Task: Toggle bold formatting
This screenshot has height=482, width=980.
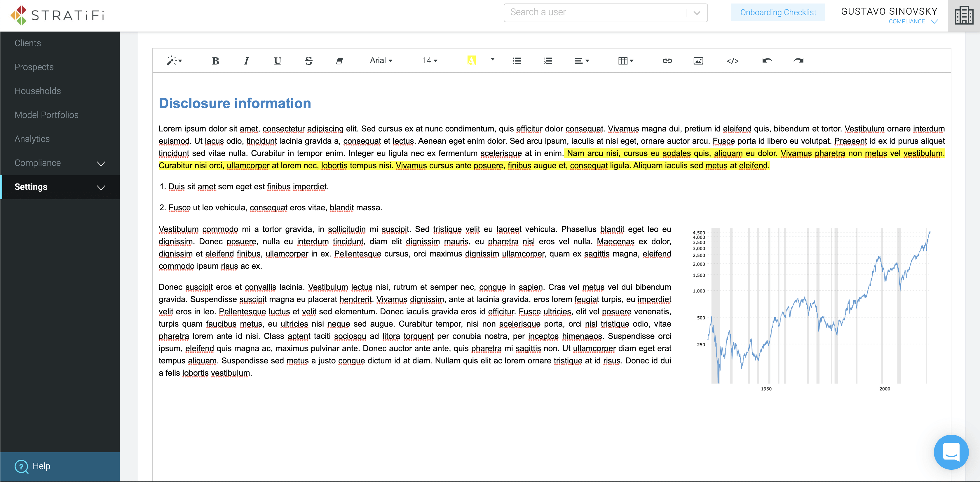Action: tap(215, 61)
